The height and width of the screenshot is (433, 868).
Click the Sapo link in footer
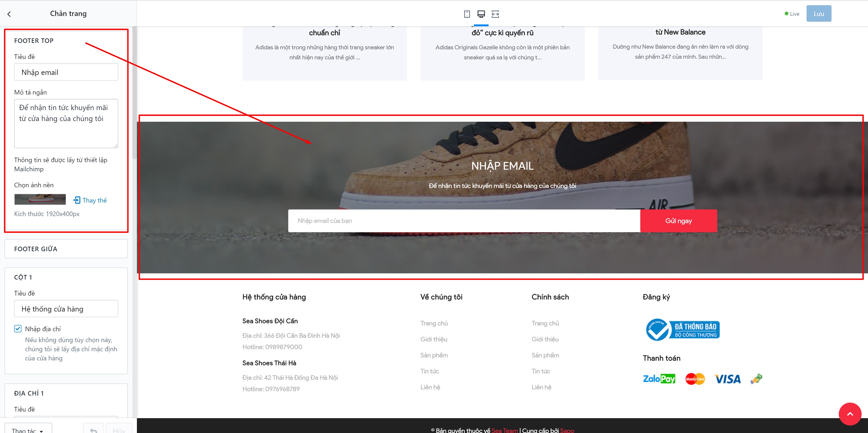567,430
